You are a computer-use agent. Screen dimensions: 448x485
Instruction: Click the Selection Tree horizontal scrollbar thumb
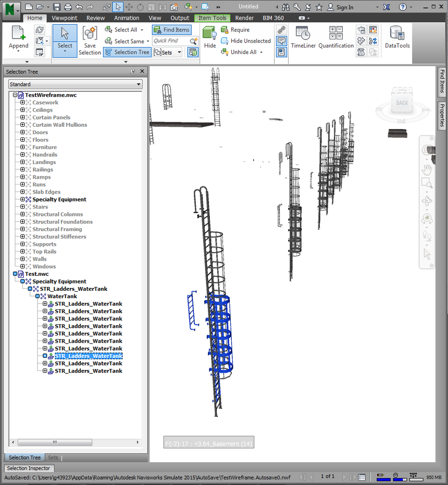click(55, 442)
